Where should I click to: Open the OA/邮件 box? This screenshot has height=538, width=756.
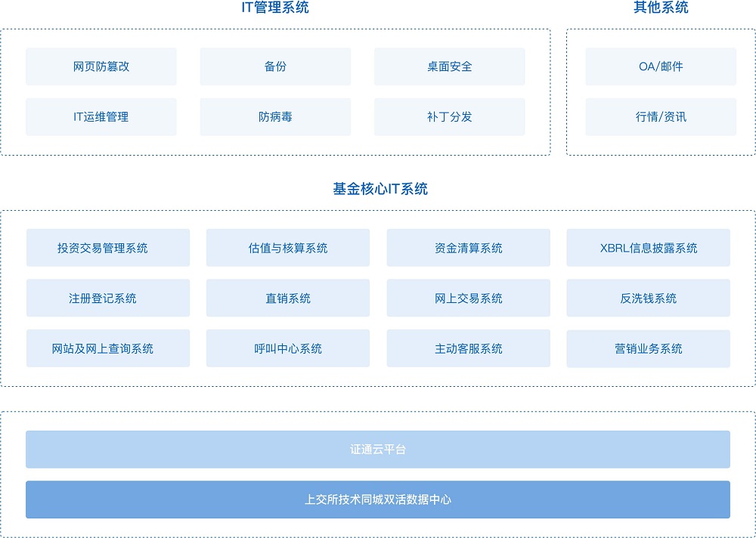point(661,66)
